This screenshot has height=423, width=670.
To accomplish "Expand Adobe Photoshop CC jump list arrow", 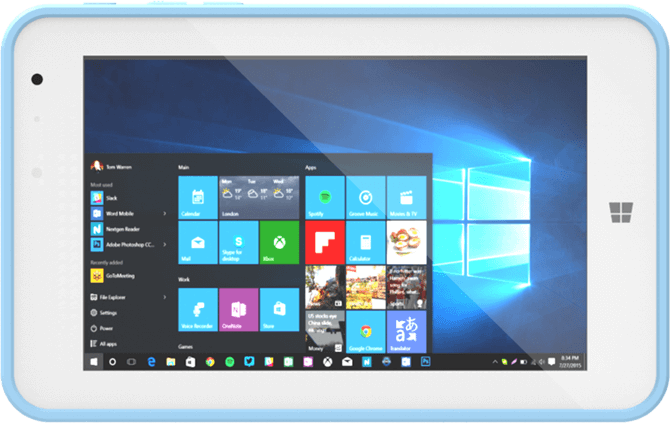I will [x=165, y=244].
